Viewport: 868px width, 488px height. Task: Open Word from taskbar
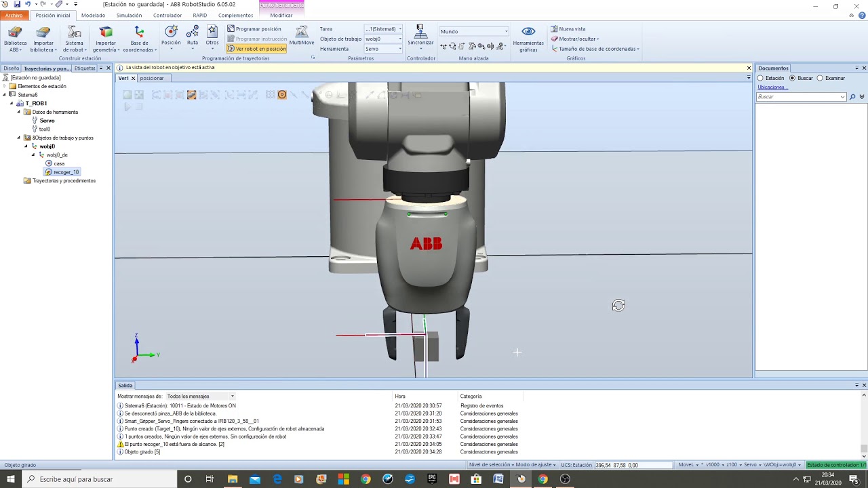click(x=498, y=479)
